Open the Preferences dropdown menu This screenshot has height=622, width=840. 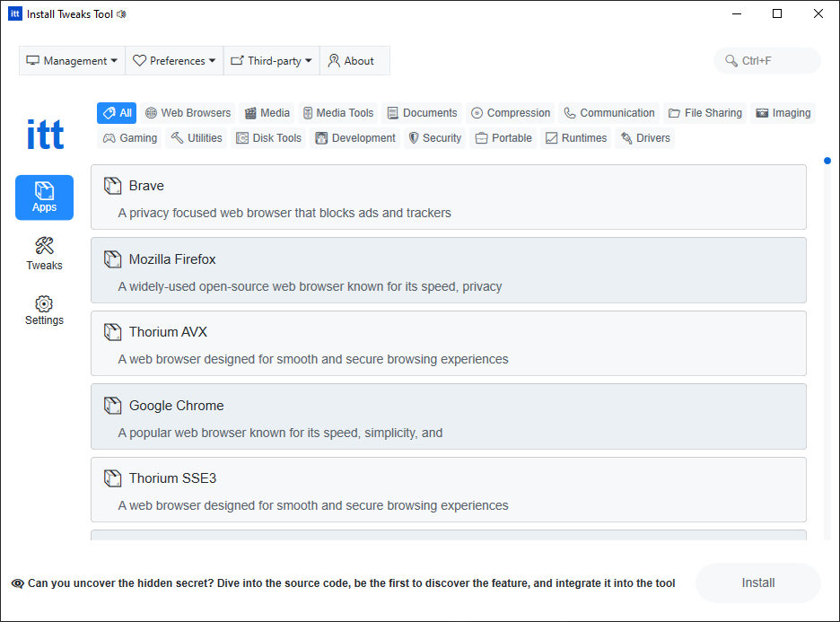pos(174,61)
